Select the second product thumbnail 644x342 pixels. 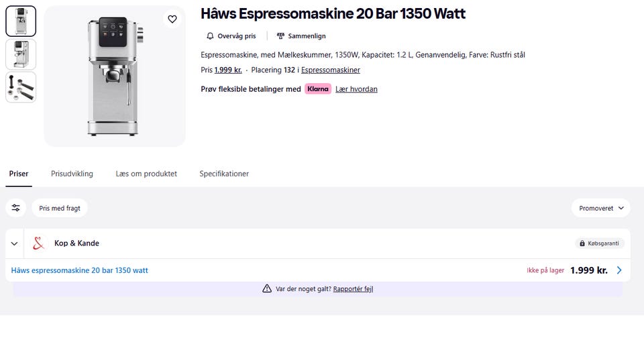pos(21,54)
